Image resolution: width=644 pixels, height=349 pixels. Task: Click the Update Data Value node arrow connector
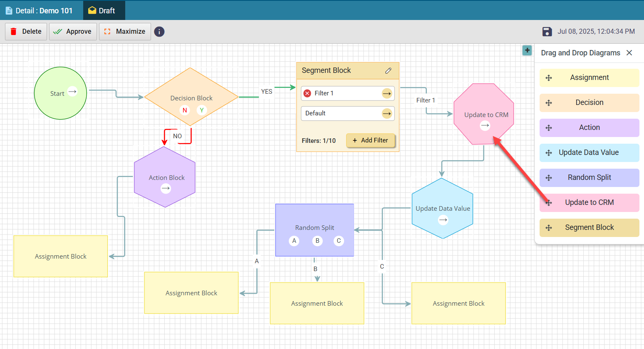[443, 220]
